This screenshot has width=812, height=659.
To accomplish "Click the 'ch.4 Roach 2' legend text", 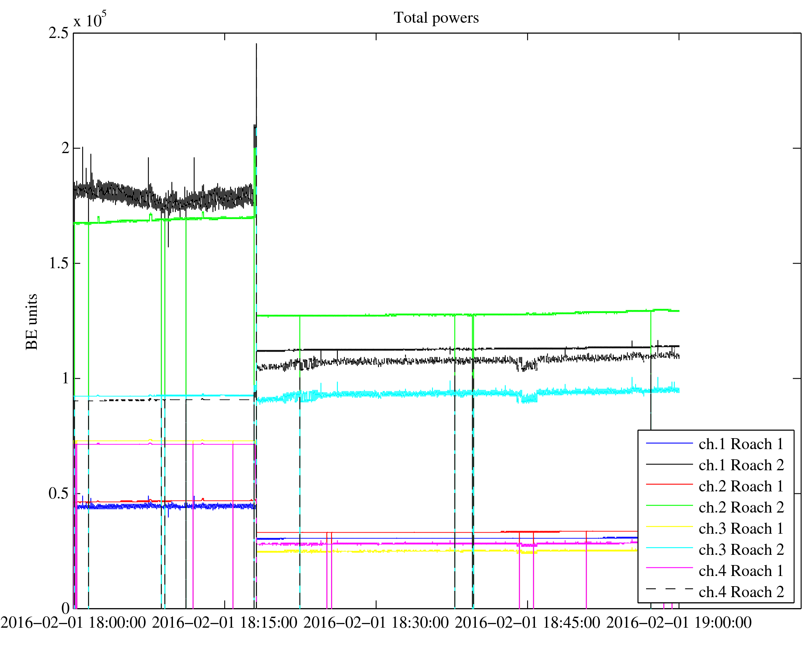I will (x=741, y=592).
